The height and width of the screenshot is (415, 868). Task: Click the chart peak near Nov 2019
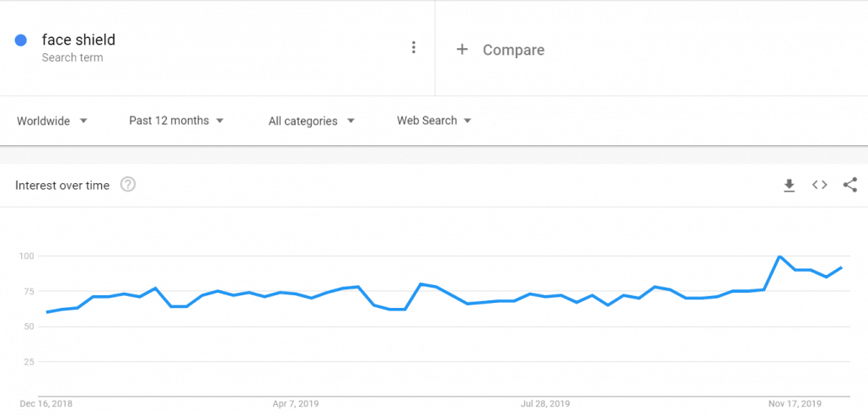pos(780,256)
